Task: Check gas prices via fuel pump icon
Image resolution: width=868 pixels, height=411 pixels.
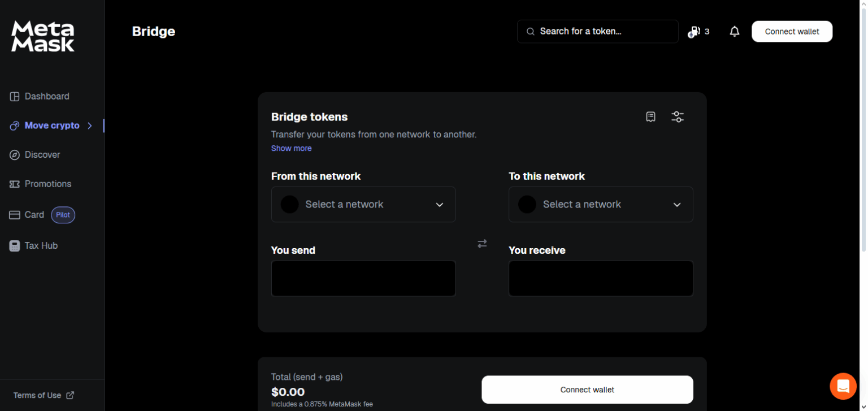Action: point(694,31)
